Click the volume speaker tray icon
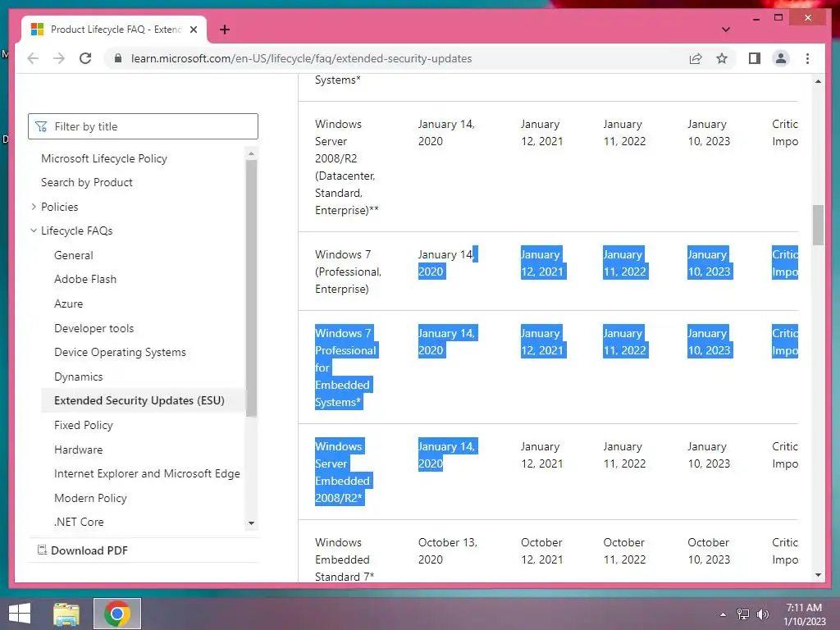840x630 pixels. [762, 614]
